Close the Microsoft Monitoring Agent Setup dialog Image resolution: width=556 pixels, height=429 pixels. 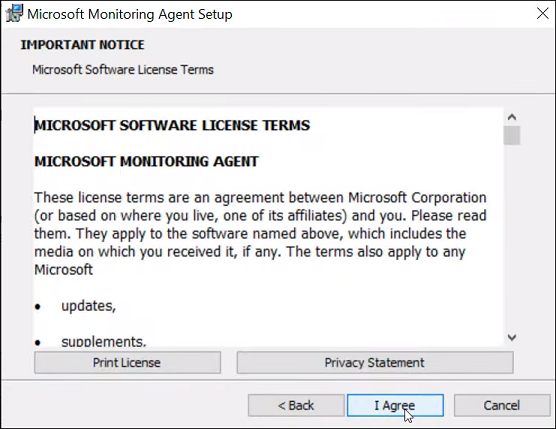pos(543,14)
